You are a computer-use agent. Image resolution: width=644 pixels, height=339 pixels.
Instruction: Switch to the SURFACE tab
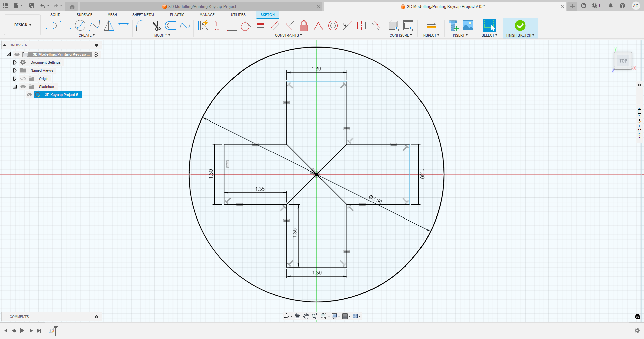[84, 15]
